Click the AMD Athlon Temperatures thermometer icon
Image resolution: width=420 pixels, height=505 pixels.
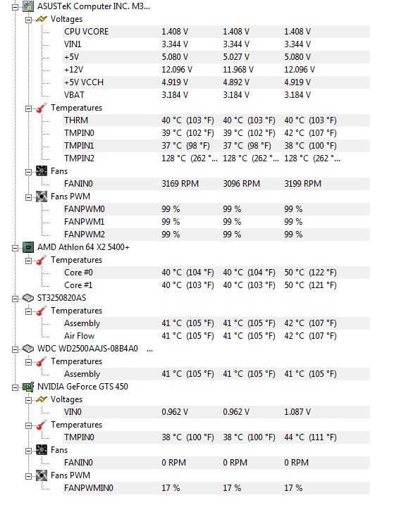tap(42, 260)
